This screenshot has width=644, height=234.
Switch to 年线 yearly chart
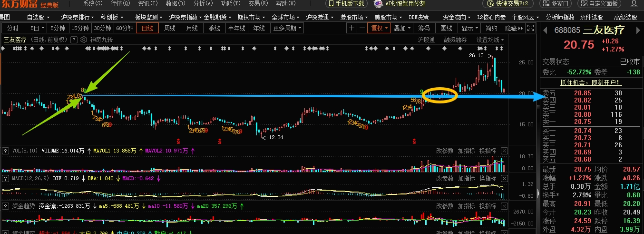259,28
